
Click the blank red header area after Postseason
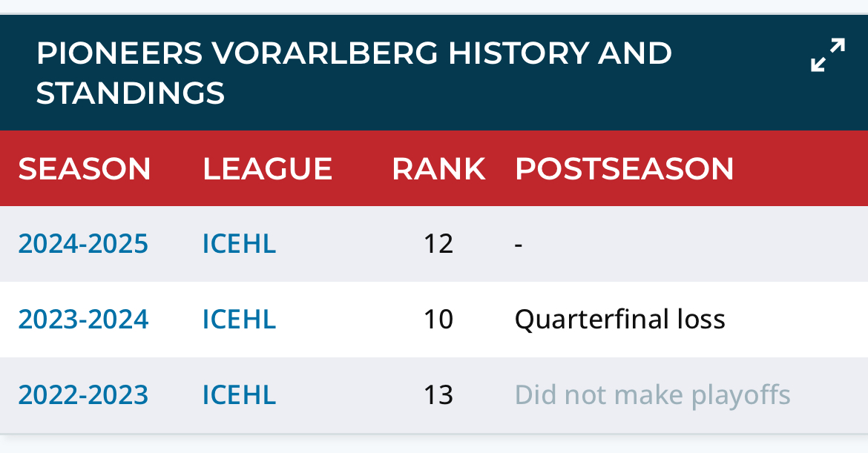801,169
